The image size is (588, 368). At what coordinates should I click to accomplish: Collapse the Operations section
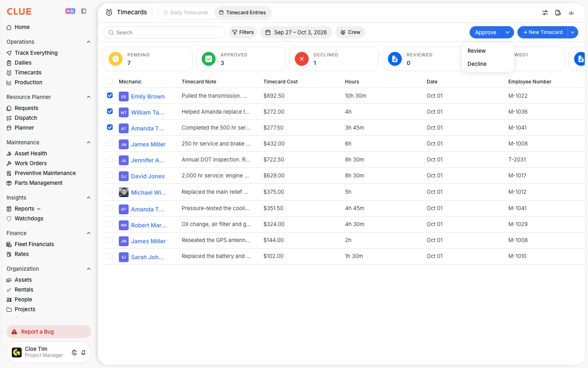pos(89,42)
